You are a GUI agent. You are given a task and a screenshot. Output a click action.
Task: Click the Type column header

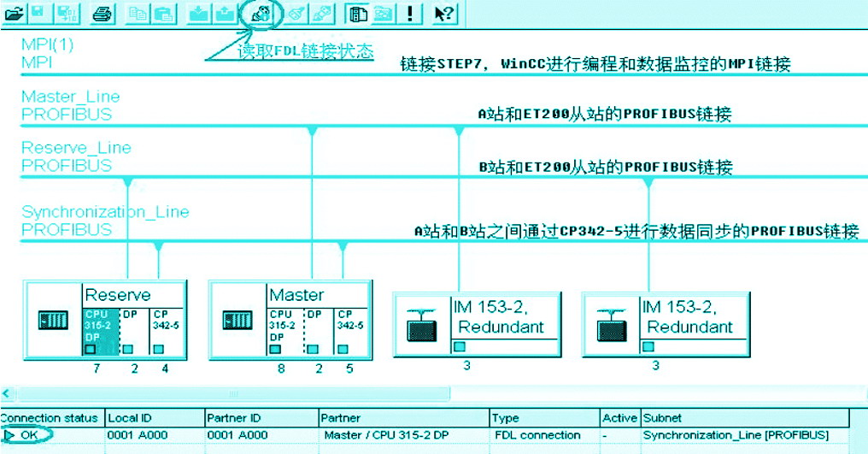tap(545, 418)
